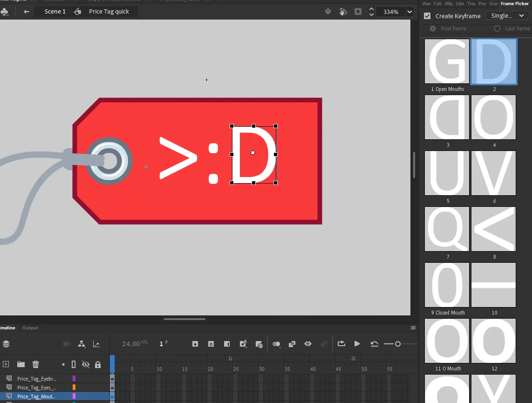The width and height of the screenshot is (532, 403).
Task: Step back one frame with curved arrow
Action: click(x=374, y=344)
